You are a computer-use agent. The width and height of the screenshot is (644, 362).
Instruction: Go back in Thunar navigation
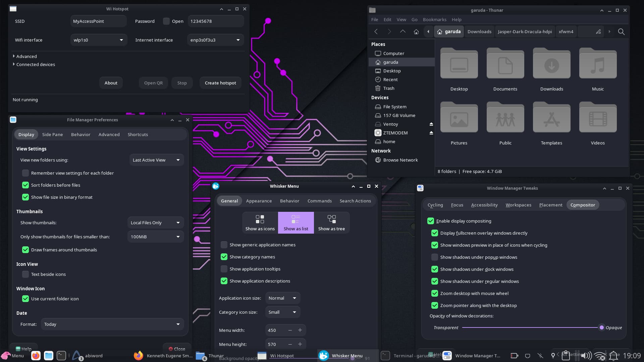coord(376,32)
